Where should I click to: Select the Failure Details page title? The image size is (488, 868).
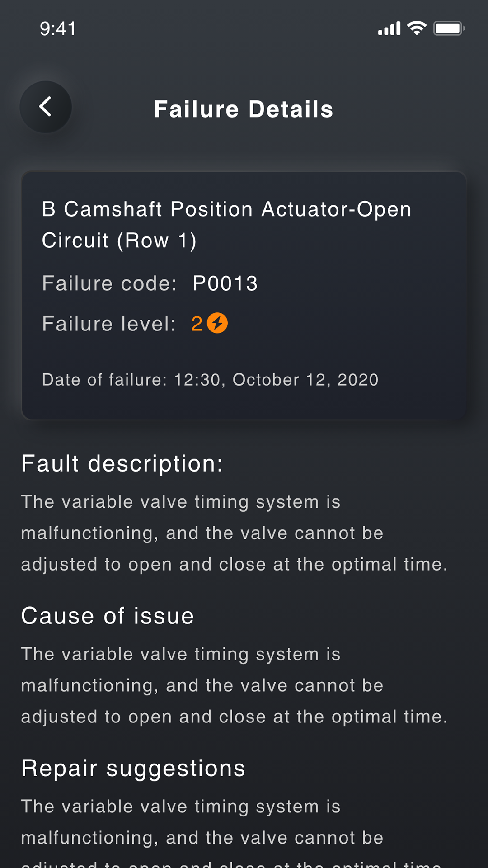pos(244,109)
